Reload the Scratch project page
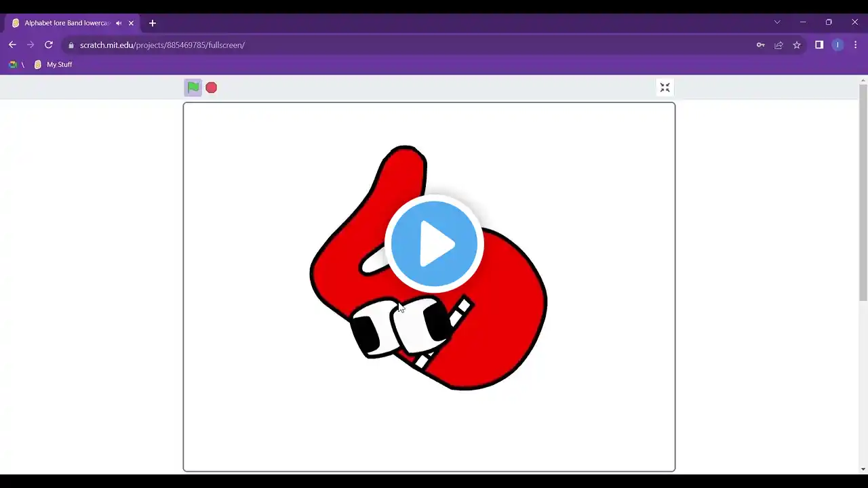Image resolution: width=868 pixels, height=488 pixels. click(49, 45)
